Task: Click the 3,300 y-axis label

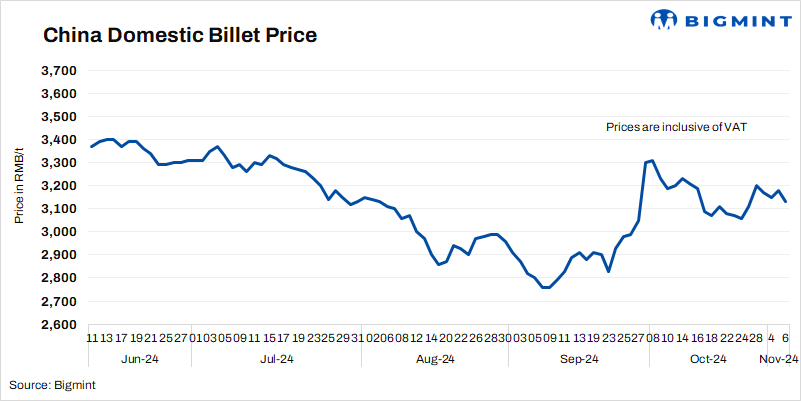Action: coord(60,163)
